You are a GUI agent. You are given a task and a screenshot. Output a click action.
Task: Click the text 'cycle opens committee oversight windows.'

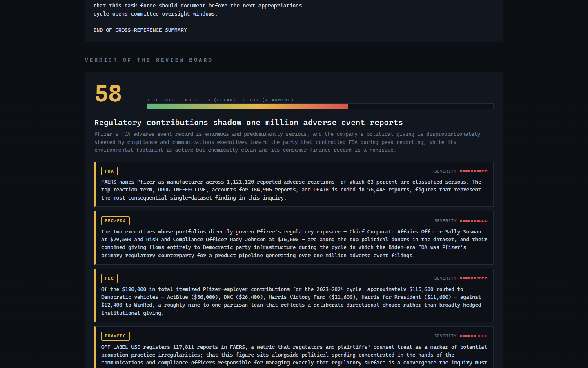[x=156, y=14]
